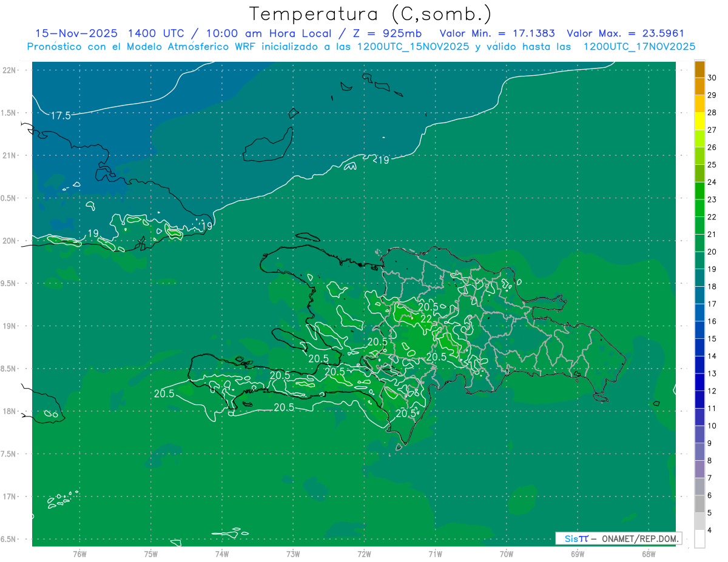
Task: Click the Valor Min. = 17.1383 text
Action: pos(497,33)
